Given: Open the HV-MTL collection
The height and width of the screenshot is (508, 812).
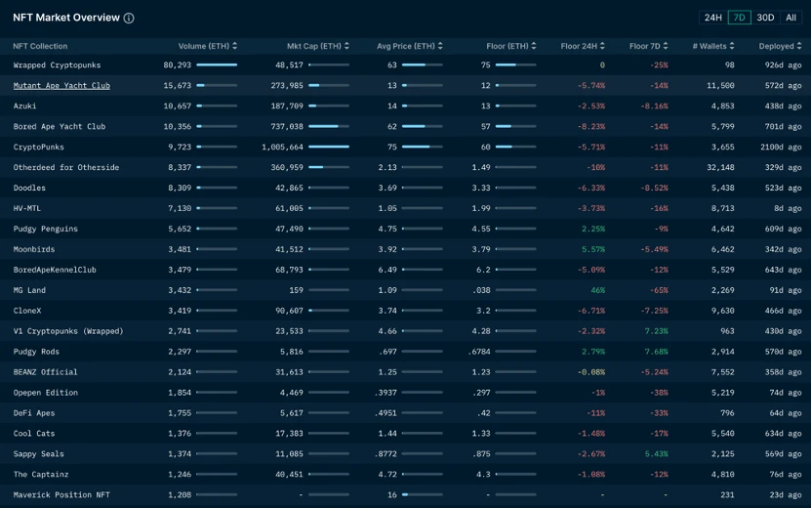Looking at the screenshot, I should (x=27, y=208).
